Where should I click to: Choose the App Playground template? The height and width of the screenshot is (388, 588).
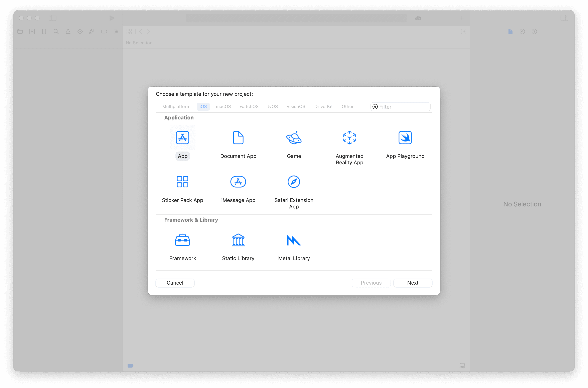(405, 137)
